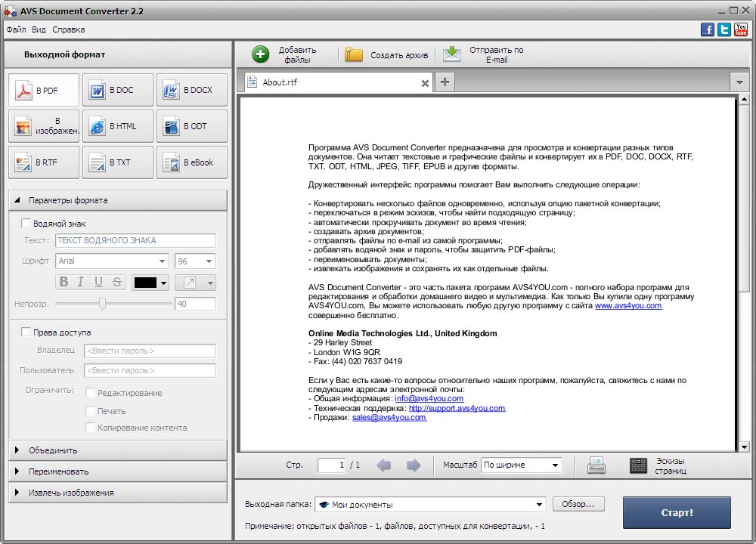
Task: Open the page thumbnails grid icon
Action: pyautogui.click(x=639, y=465)
